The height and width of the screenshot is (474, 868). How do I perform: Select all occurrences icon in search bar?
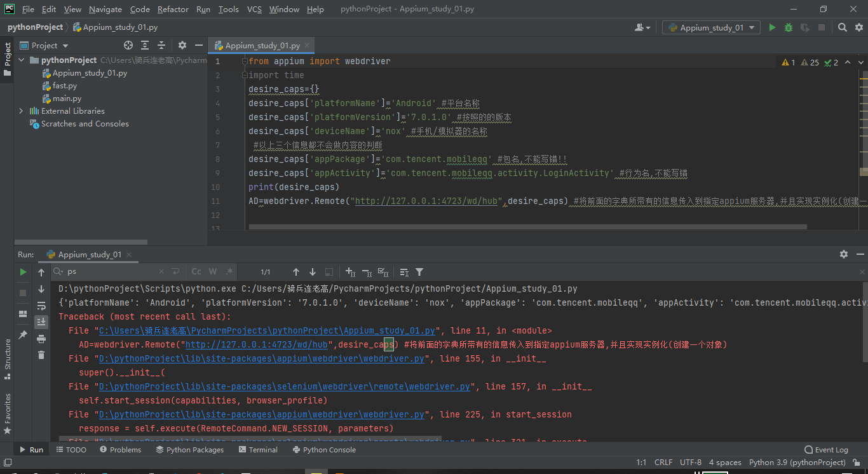coord(383,272)
